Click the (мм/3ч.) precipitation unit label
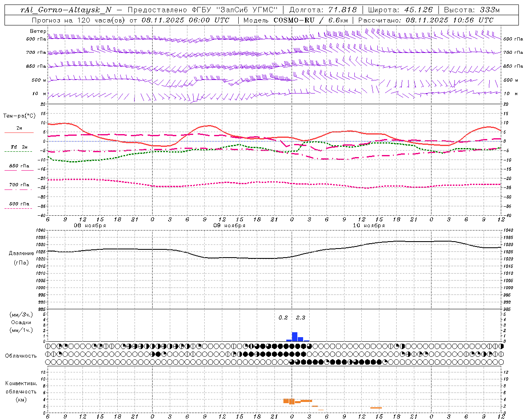 tap(21, 315)
